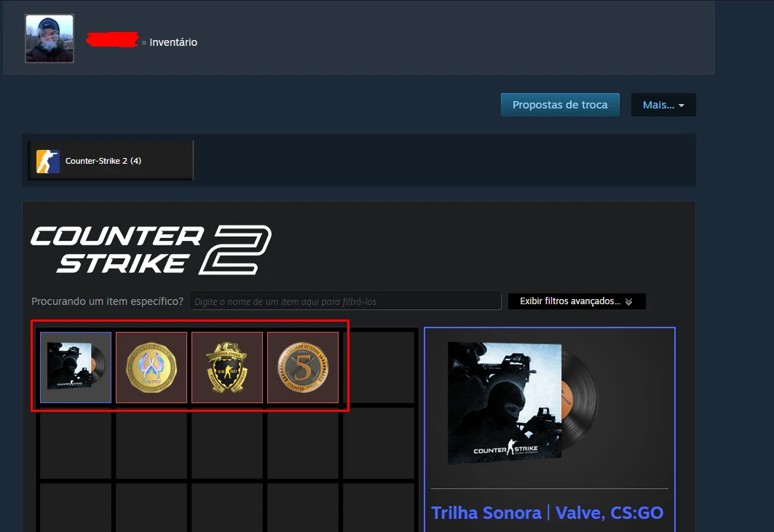Screen dimensions: 774x532
Task: Click the empty slot below the loyalty badge
Action: point(227,443)
